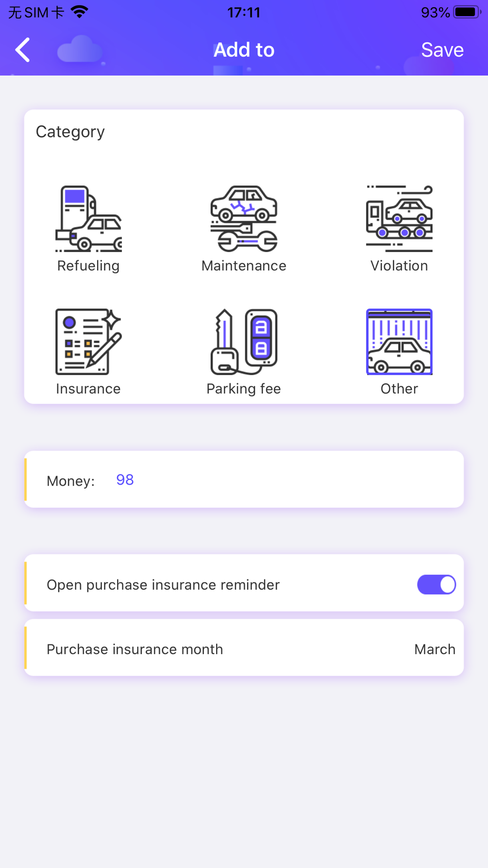Image resolution: width=488 pixels, height=868 pixels.
Task: Open the Purchase insurance month row
Action: [x=244, y=648]
